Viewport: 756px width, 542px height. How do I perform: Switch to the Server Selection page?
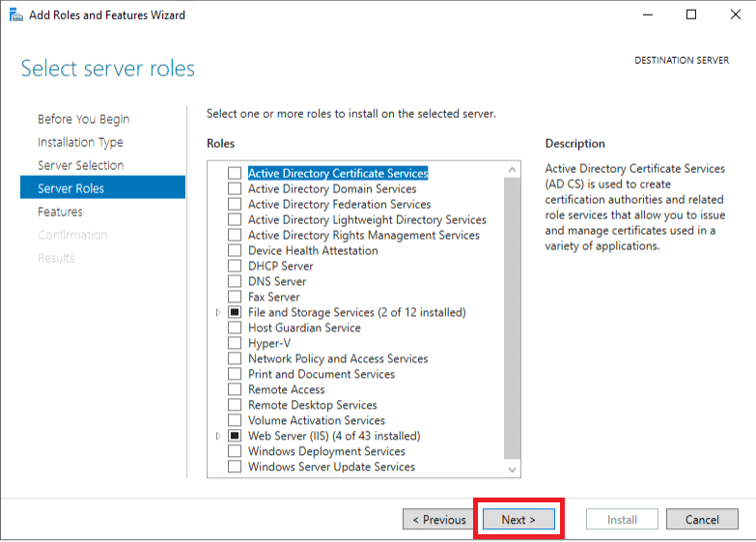[x=80, y=165]
